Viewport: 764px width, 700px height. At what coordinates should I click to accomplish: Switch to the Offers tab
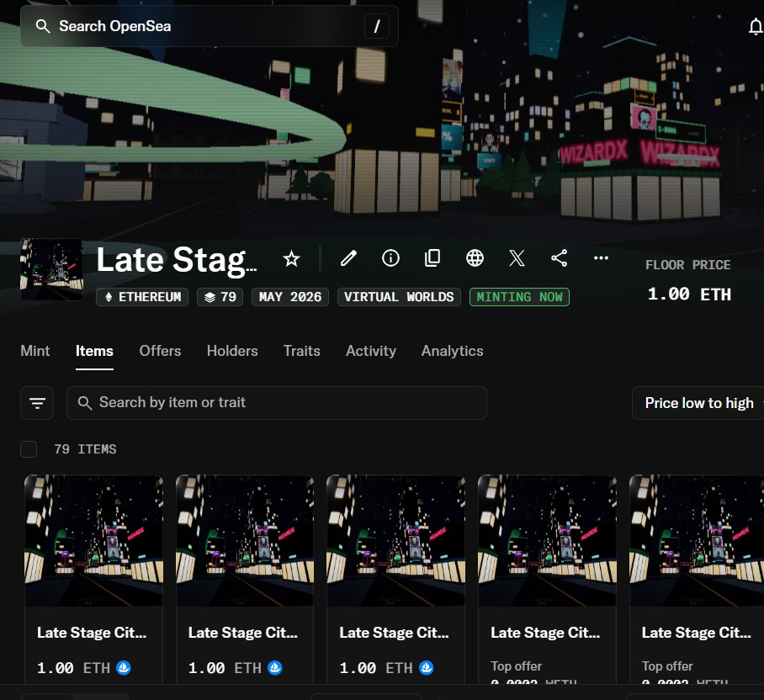coord(161,351)
